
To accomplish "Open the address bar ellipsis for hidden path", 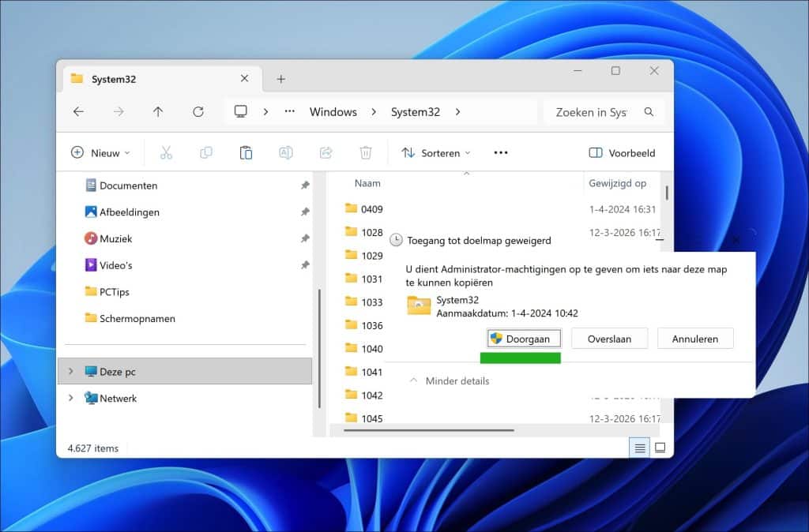I will click(290, 111).
